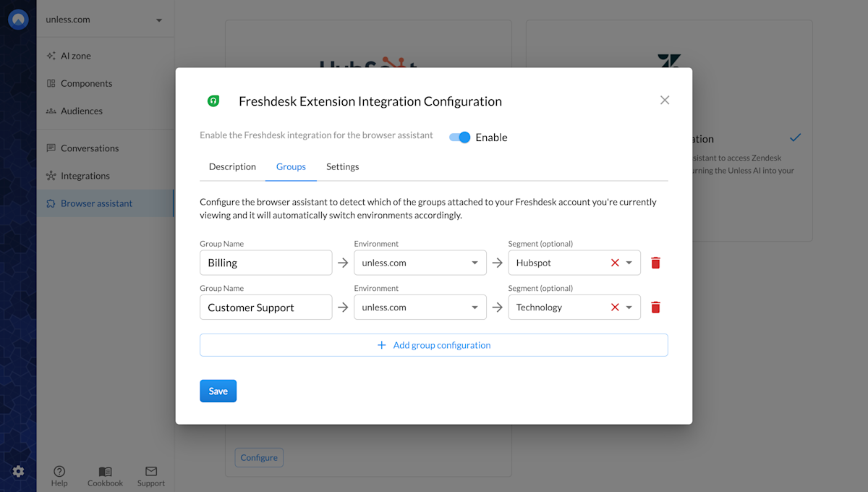Switch to the Description tab

[231, 166]
